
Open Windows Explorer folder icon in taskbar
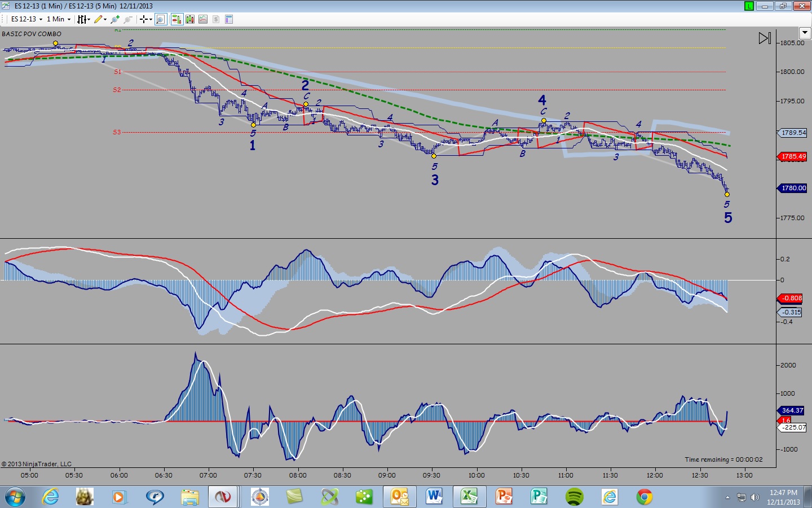point(190,497)
